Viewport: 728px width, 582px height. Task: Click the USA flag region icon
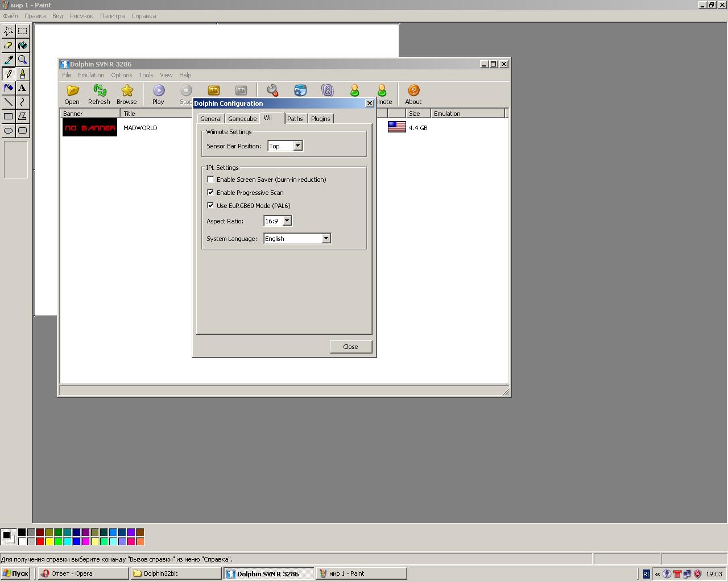point(396,127)
